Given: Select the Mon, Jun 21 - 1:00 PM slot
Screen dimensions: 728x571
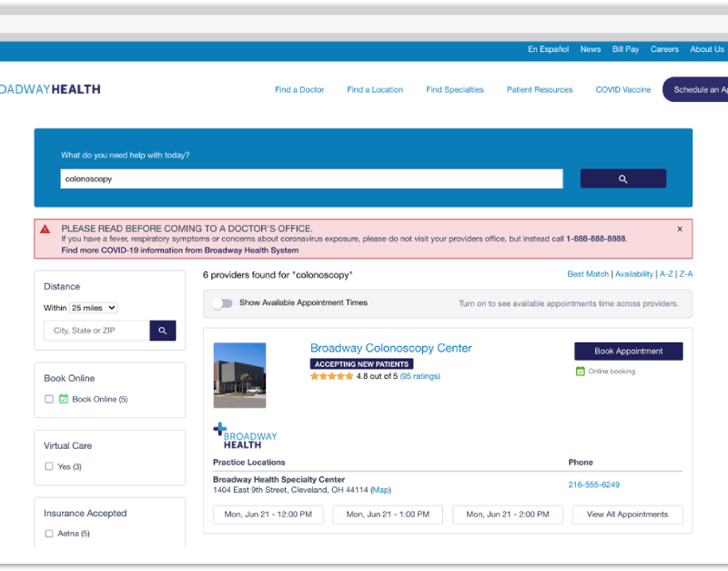Looking at the screenshot, I should pos(388,515).
